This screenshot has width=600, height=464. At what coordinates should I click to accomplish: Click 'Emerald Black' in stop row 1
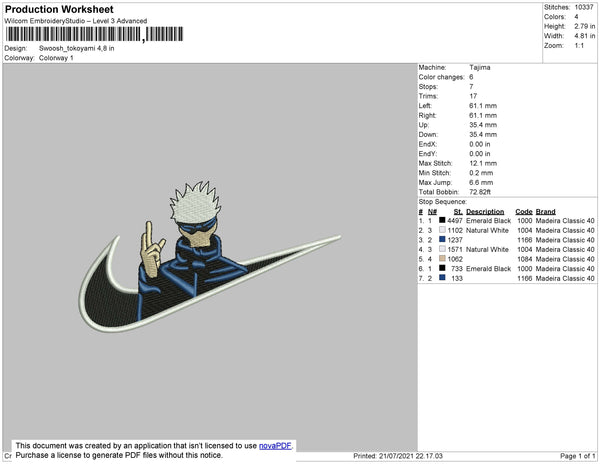489,221
